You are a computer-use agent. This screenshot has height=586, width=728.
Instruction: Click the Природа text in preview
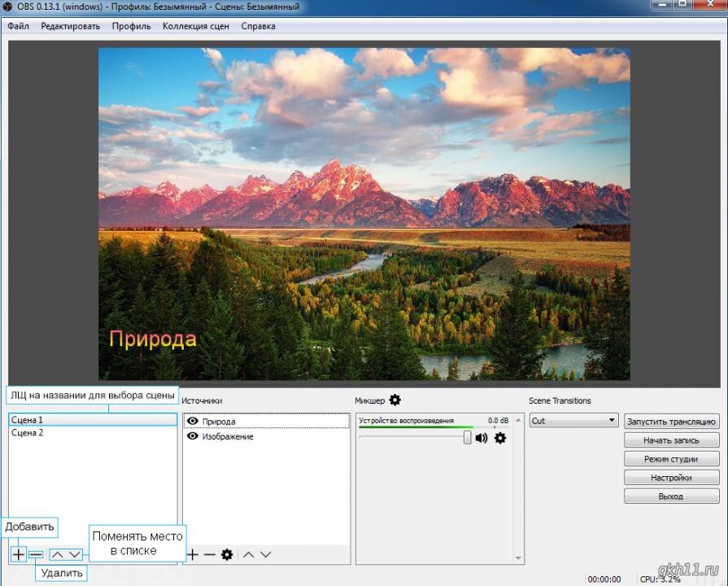click(x=153, y=339)
